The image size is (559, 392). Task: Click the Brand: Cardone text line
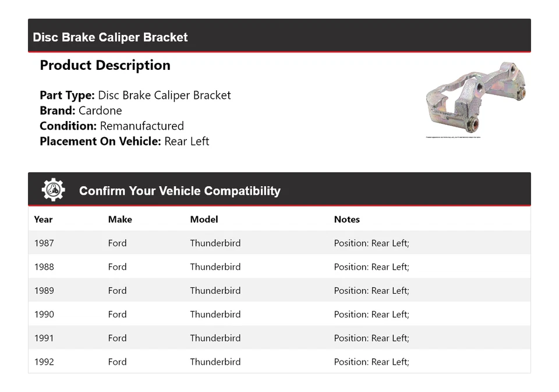81,111
